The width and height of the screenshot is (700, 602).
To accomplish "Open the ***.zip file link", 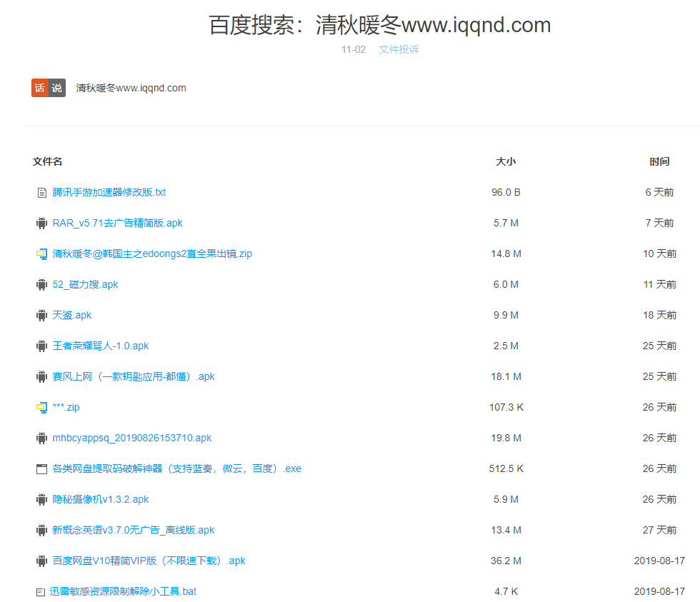I will click(66, 408).
